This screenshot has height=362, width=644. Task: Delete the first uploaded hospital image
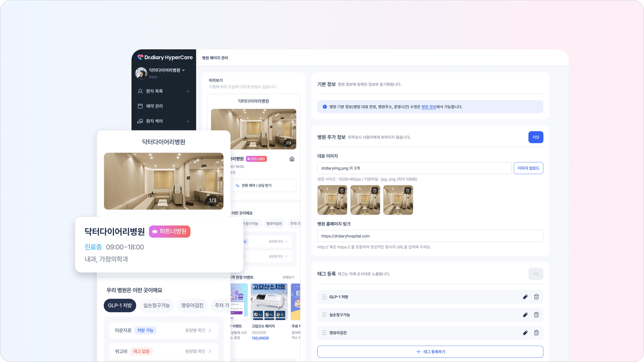pyautogui.click(x=342, y=191)
